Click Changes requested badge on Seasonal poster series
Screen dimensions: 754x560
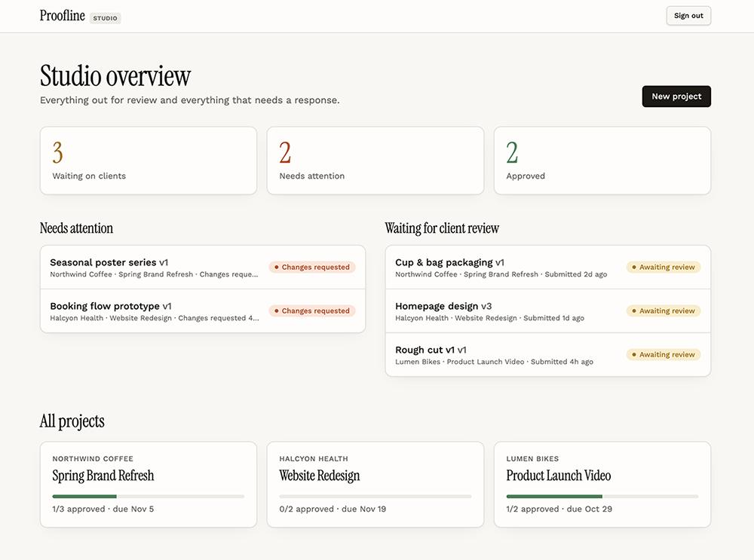point(312,268)
